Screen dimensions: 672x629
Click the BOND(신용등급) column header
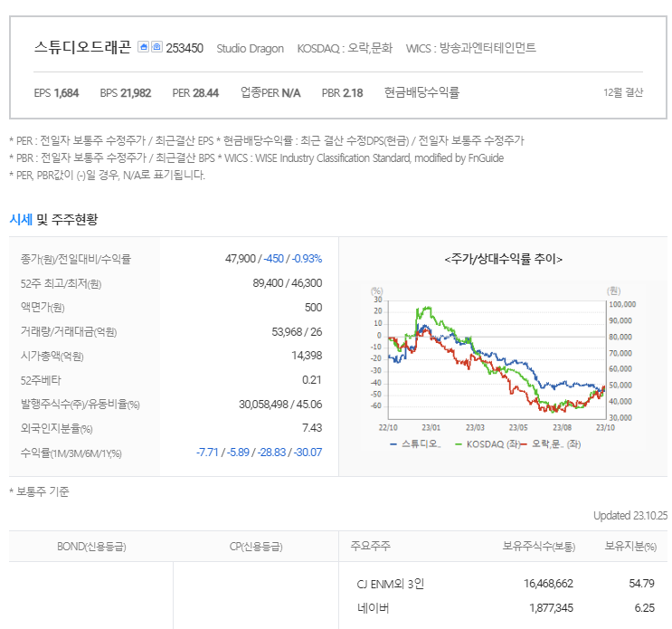91,547
